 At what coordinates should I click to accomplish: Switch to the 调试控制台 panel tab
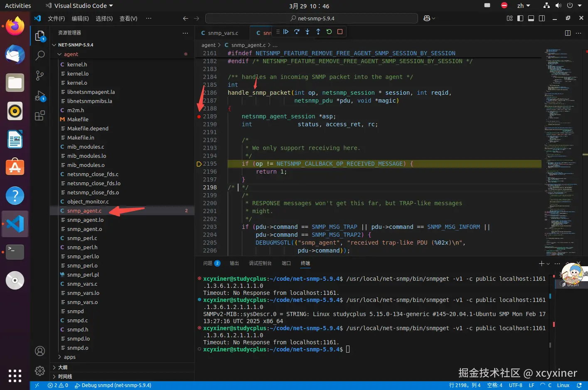point(260,263)
